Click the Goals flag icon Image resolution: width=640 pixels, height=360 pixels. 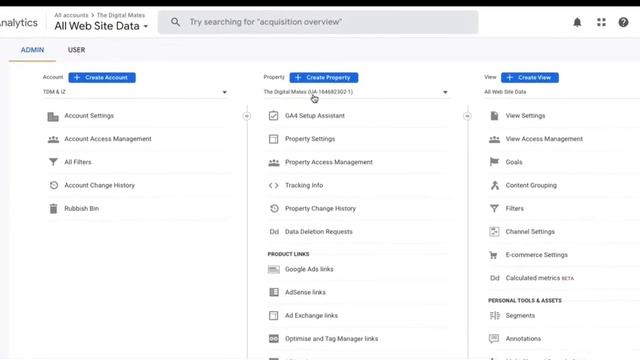[494, 162]
